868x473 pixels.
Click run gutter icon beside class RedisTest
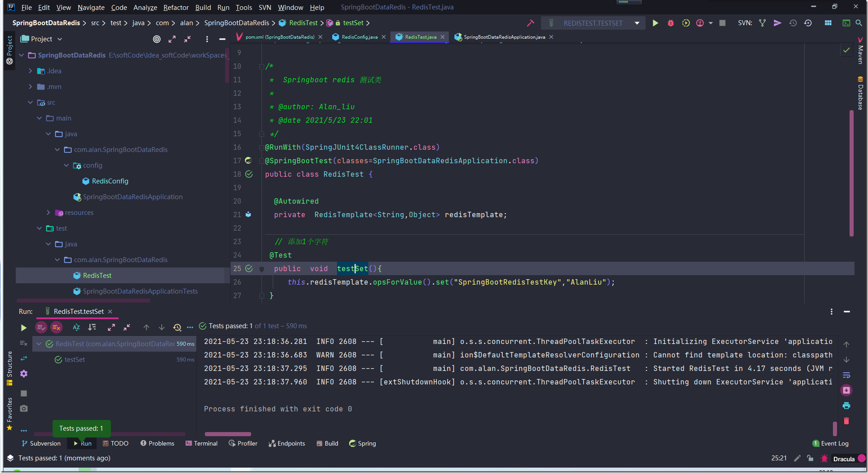click(x=249, y=174)
